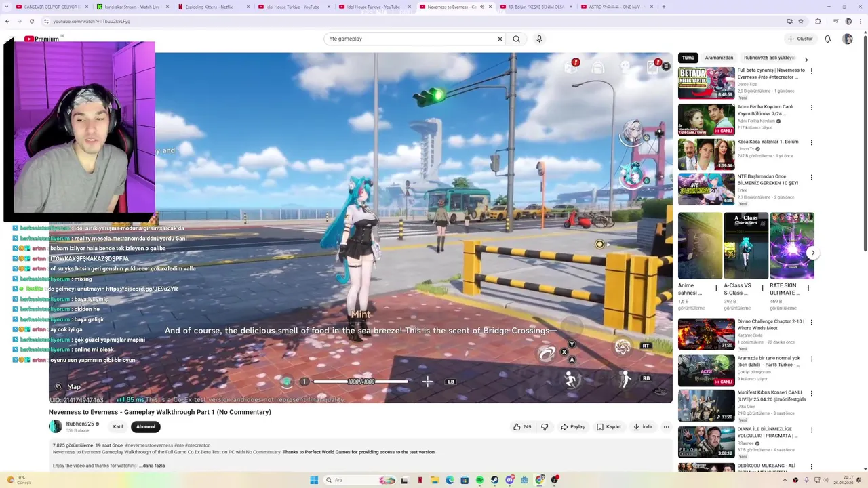The image size is (868, 488).
Task: Start voice search with microphone icon
Action: coord(539,39)
